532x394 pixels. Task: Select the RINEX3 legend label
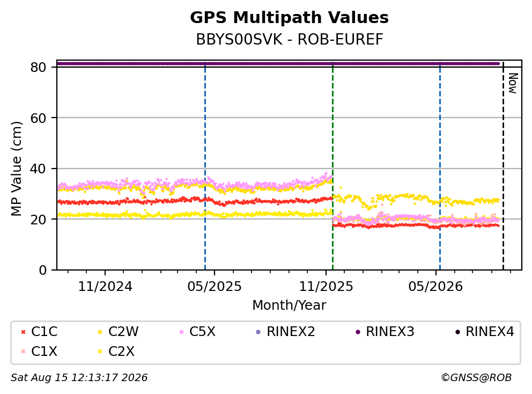pos(390,332)
